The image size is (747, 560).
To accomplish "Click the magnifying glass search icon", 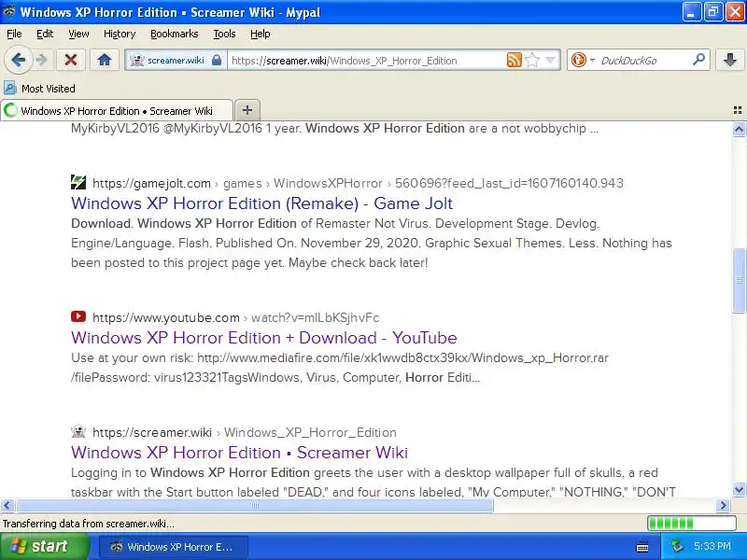I will pyautogui.click(x=698, y=60).
